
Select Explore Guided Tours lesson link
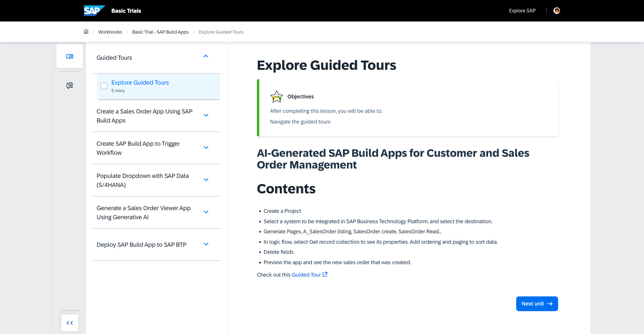(x=140, y=83)
